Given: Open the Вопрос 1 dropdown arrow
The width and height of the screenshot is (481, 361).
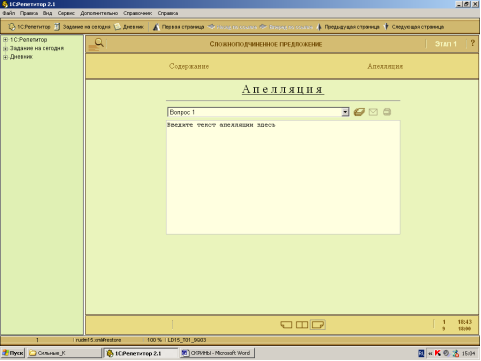Looking at the screenshot, I should pos(345,112).
